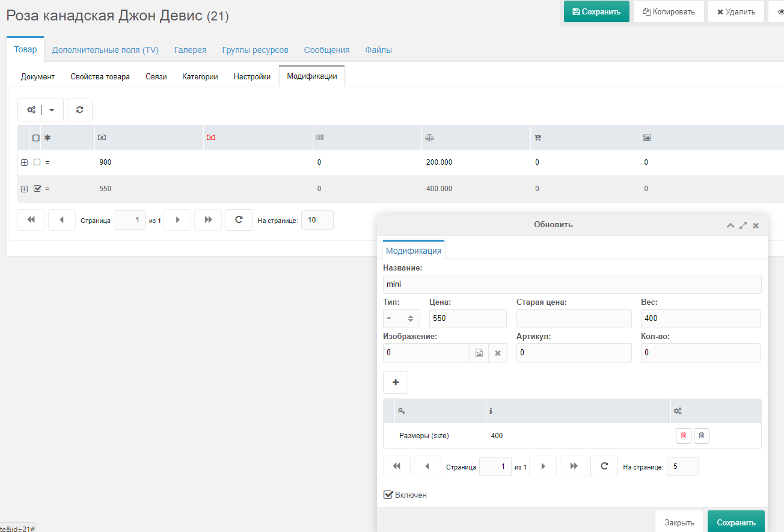Toggle select-all checkbox in grid header

click(x=36, y=138)
